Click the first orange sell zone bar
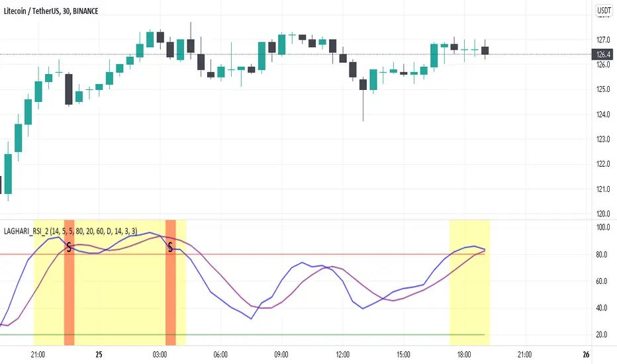617x364 pixels. coord(69,283)
